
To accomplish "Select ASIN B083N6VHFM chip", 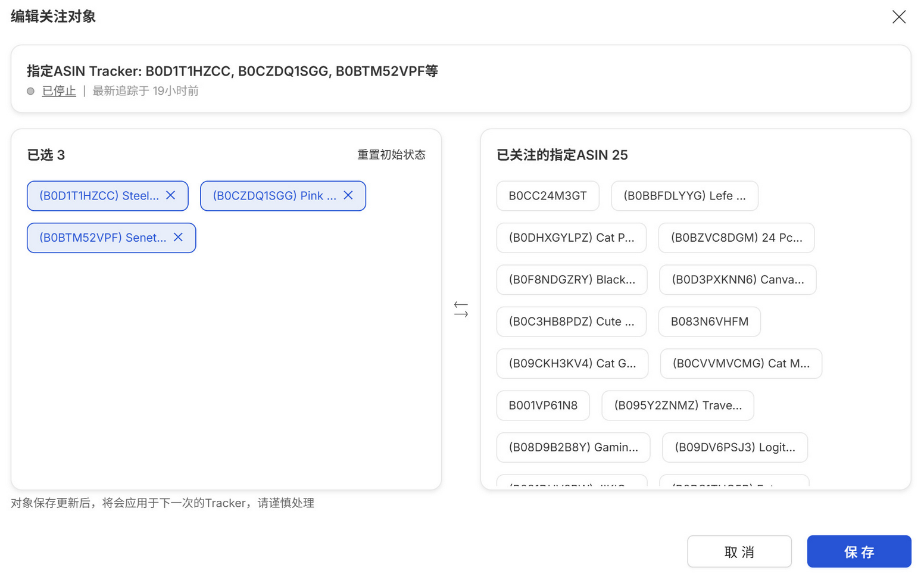I will pos(709,322).
